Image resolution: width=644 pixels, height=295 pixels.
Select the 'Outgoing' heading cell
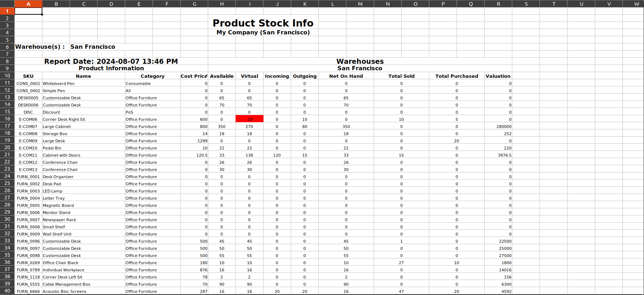point(305,76)
